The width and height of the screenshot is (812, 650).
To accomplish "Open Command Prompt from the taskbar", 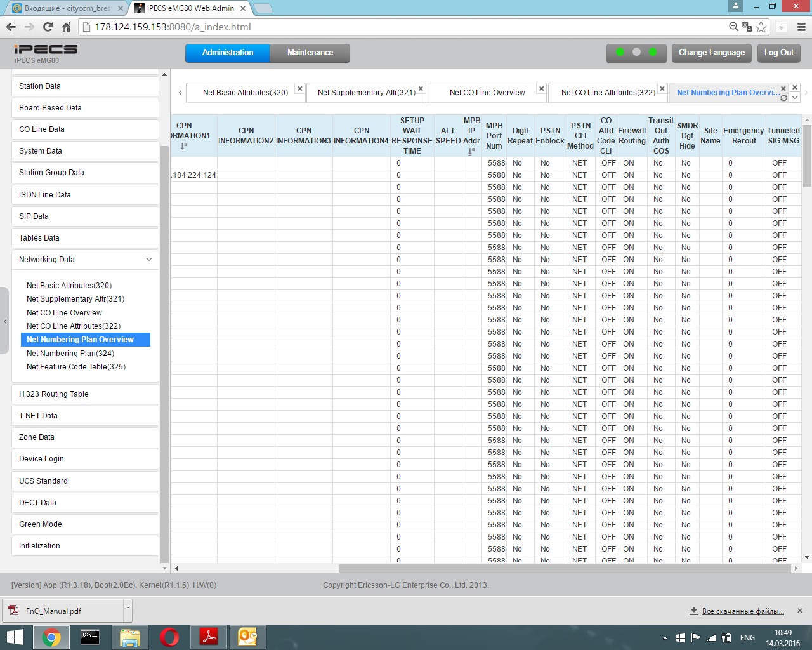I will point(90,637).
